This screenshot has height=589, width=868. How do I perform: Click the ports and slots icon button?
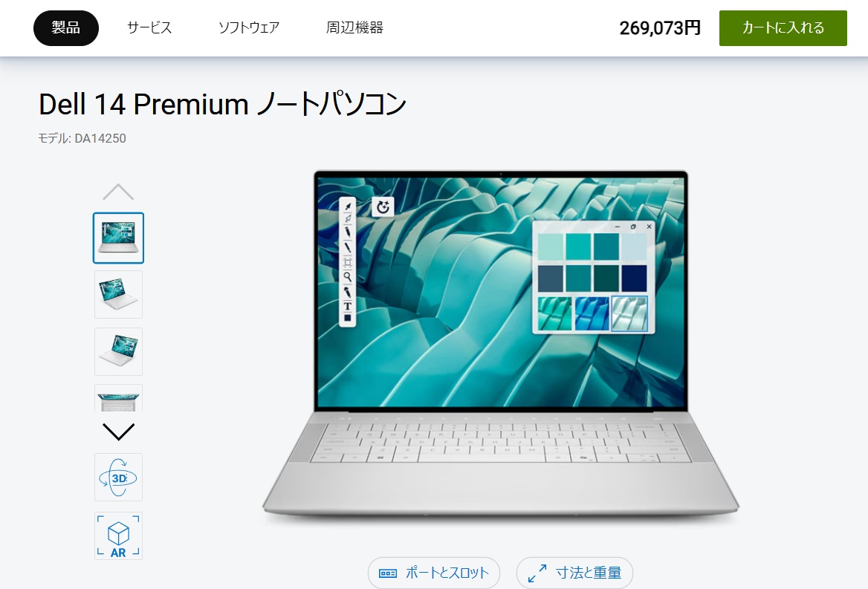pyautogui.click(x=387, y=573)
